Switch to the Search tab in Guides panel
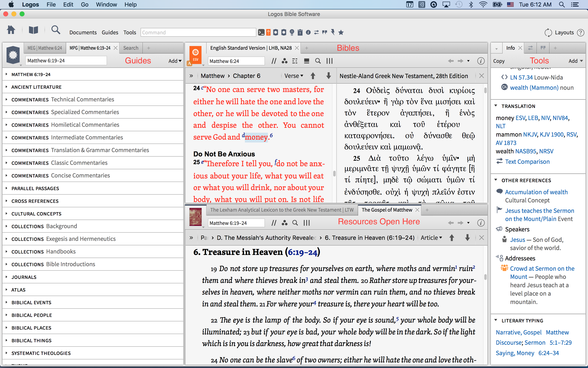The image size is (588, 368). coord(131,48)
